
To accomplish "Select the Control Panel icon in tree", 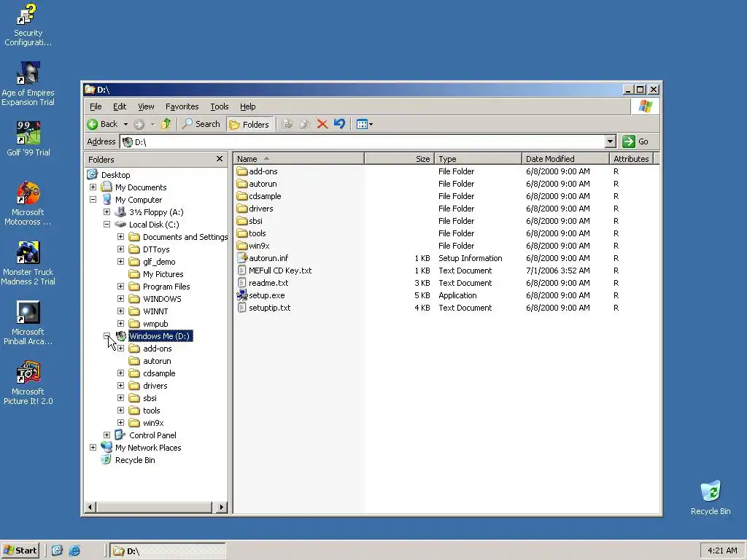I will click(120, 435).
